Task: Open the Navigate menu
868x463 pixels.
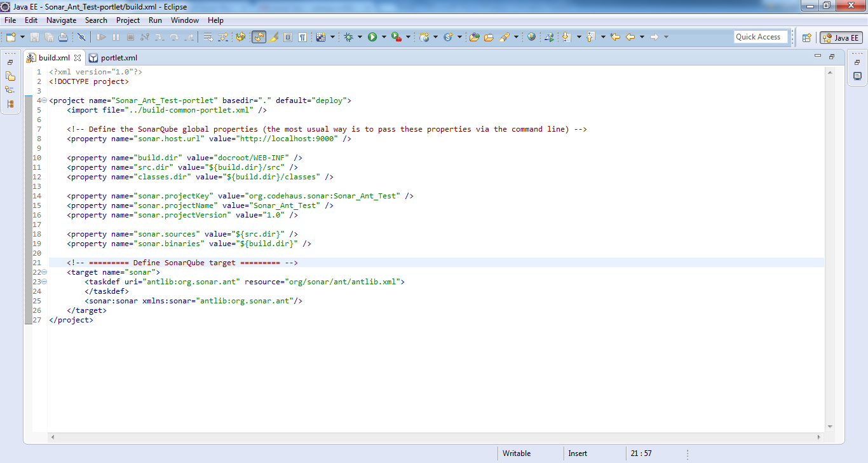Action: [x=61, y=20]
